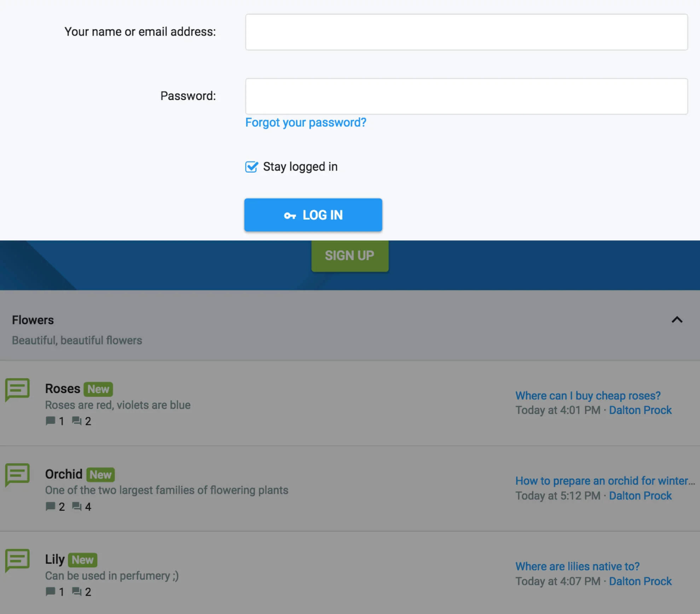The width and height of the screenshot is (700, 614).
Task: Click the Roses threads count icon
Action: (x=50, y=421)
